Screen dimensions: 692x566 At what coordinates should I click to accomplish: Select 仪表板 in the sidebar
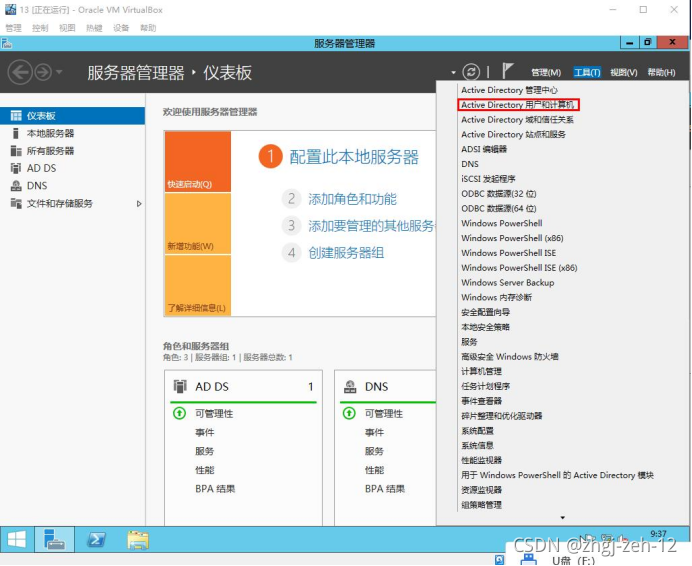click(x=72, y=116)
